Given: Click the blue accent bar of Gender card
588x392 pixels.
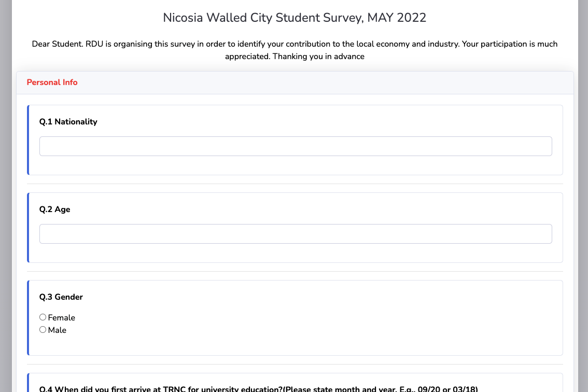Looking at the screenshot, I should click(28, 318).
